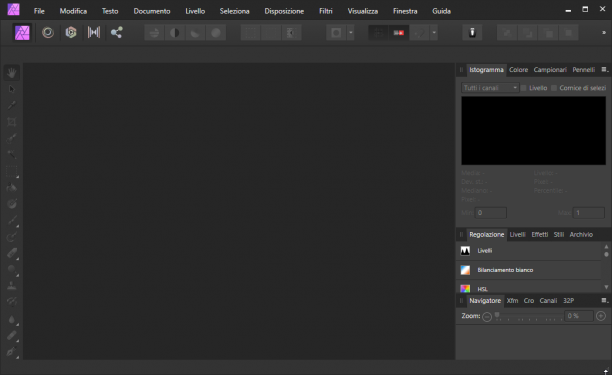Open the Livello menu
Screen dimensions: 612x375
[x=195, y=11]
